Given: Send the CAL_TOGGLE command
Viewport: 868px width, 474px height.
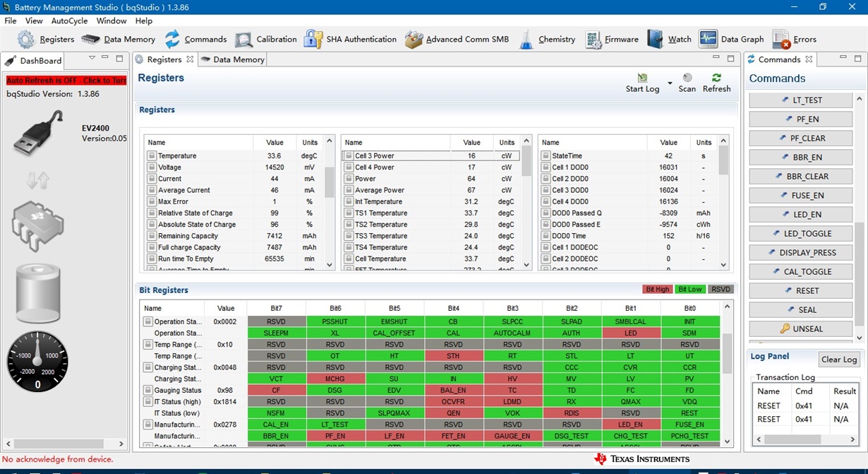Looking at the screenshot, I should click(x=800, y=272).
